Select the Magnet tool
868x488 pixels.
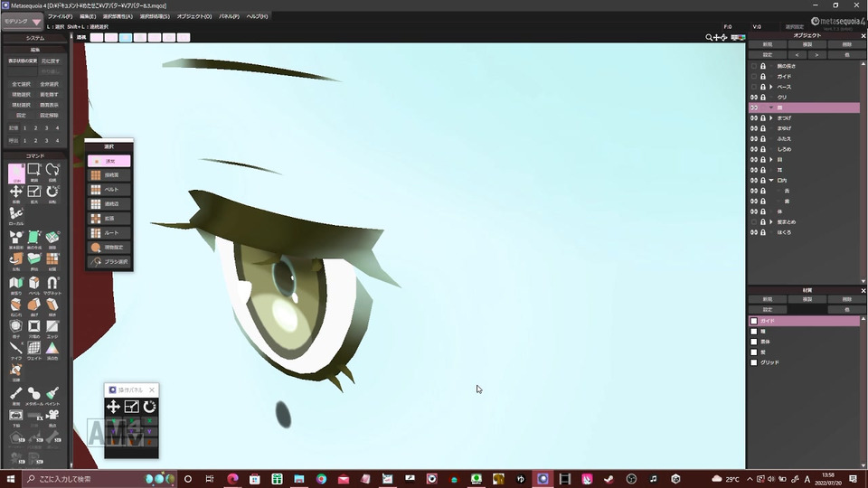pyautogui.click(x=52, y=283)
